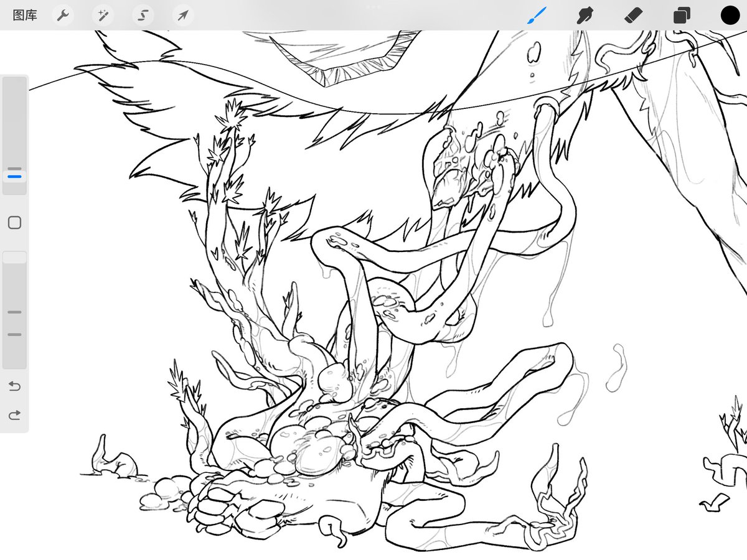Tap the small checkmark doodle on canvas

click(716, 500)
